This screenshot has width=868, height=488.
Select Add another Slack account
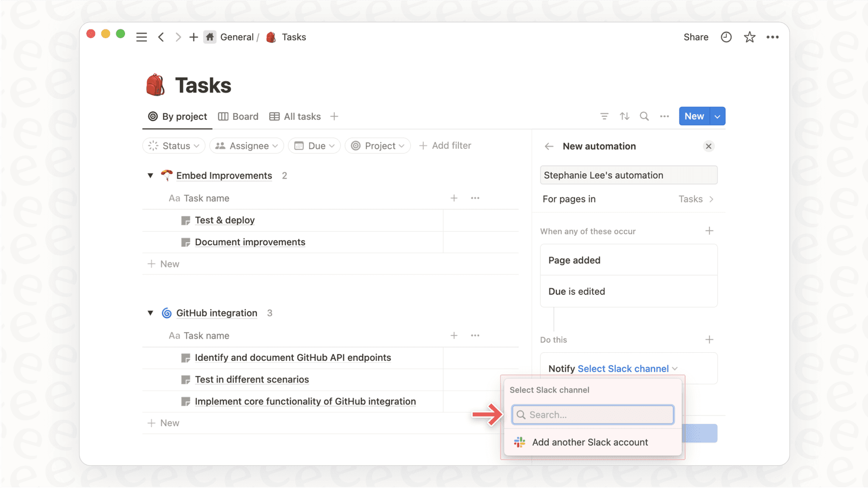[x=590, y=442]
